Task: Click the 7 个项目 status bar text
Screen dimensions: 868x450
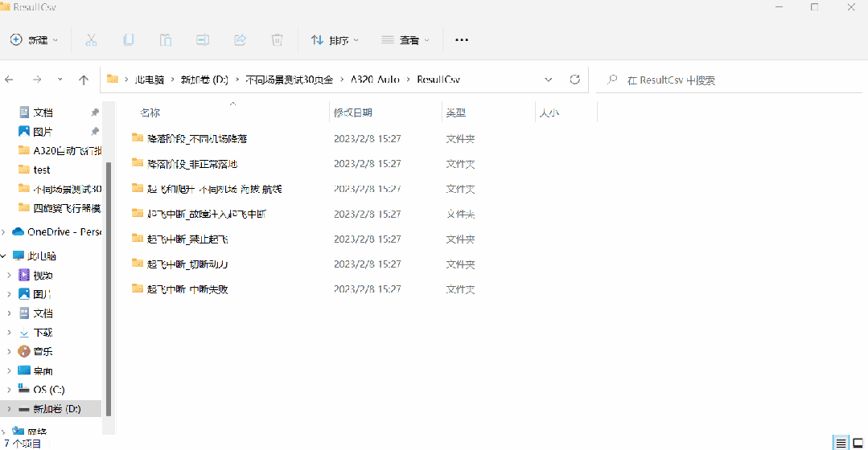Action: click(23, 444)
